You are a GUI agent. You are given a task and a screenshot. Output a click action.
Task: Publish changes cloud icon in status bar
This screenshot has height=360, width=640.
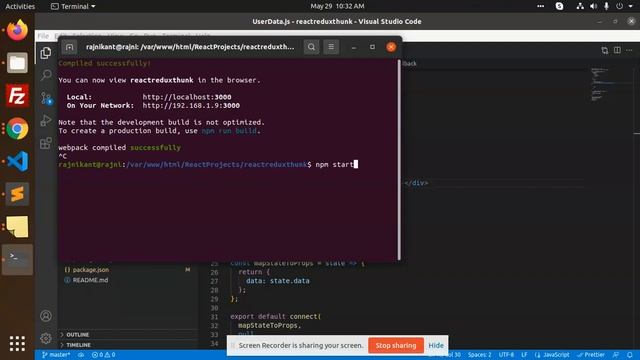[81, 355]
